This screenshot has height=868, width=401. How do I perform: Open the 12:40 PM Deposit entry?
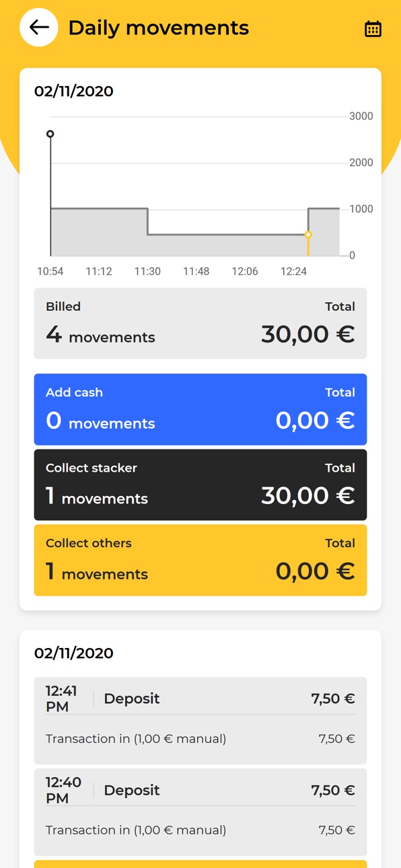pos(200,812)
